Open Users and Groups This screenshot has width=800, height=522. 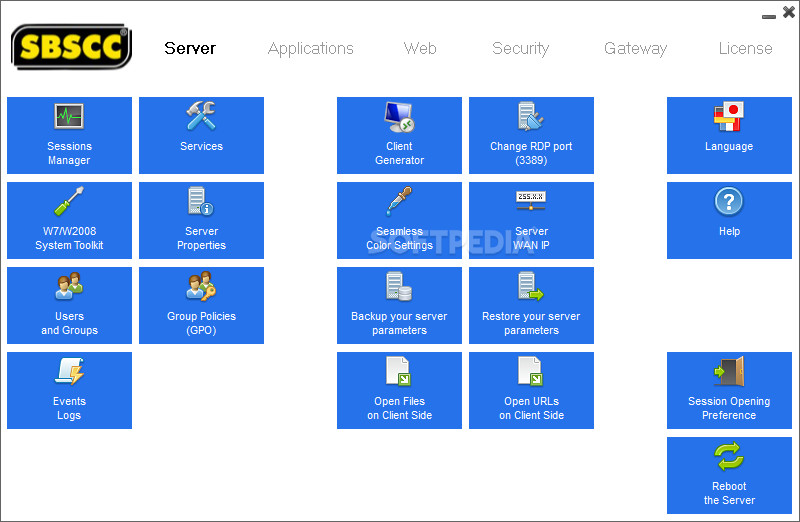(x=69, y=305)
